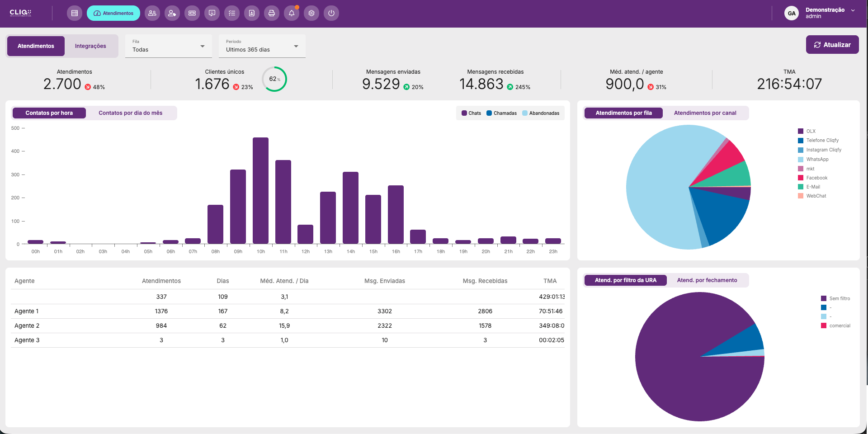
Task: Click the Atualizar button
Action: [832, 45]
